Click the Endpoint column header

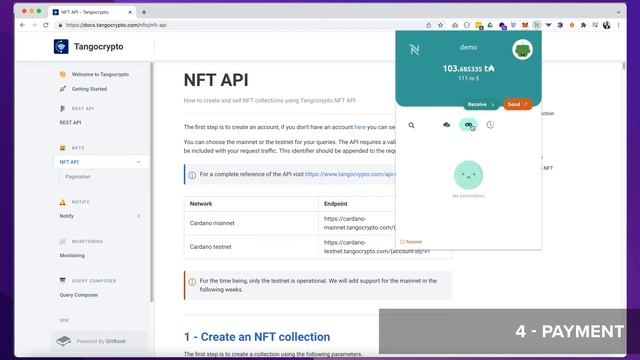pos(336,204)
